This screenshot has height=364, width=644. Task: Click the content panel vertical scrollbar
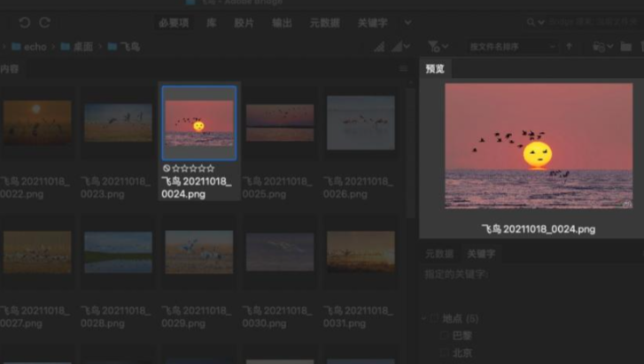[x=409, y=152]
